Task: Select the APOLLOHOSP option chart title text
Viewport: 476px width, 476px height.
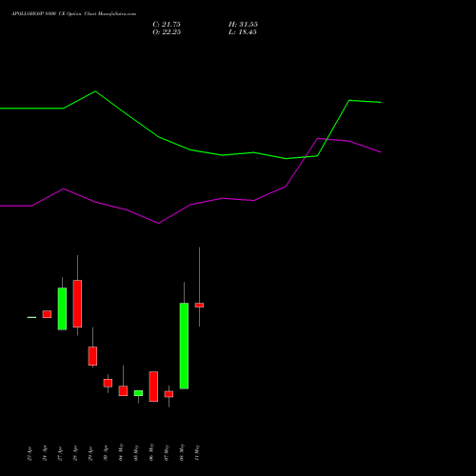Action: pyautogui.click(x=73, y=14)
